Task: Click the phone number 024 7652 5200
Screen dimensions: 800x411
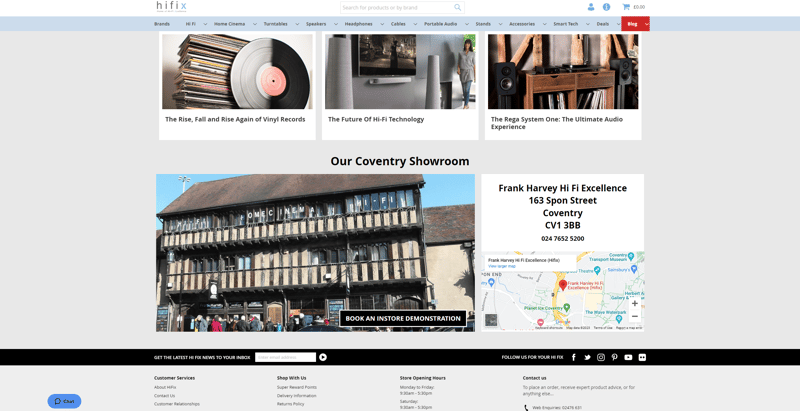Action: 563,239
